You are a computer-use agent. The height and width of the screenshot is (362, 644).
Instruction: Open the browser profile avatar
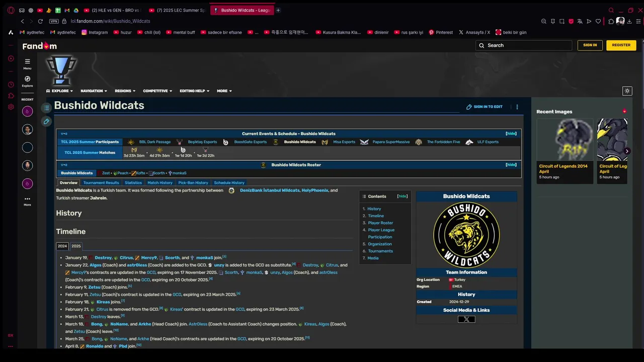point(620,21)
